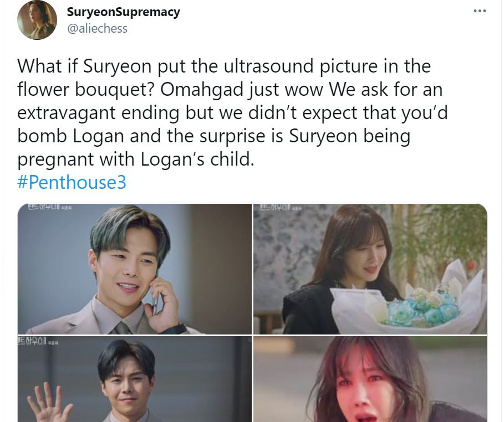Viewport: 504px width, 422px height.
Task: Click the tweet text about the ultrasound picture
Action: coord(232,112)
